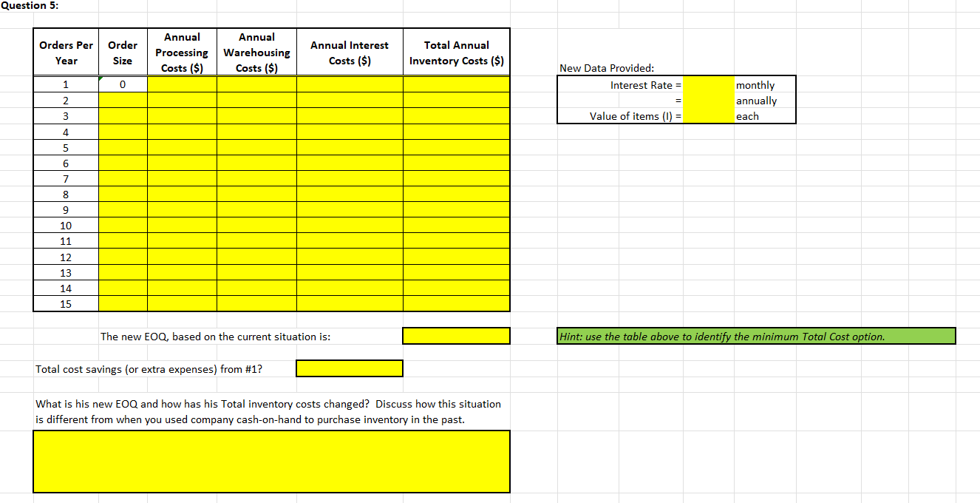Select Orders Per Year cell with value 13
Screen dimensions: 980x503
tap(66, 272)
